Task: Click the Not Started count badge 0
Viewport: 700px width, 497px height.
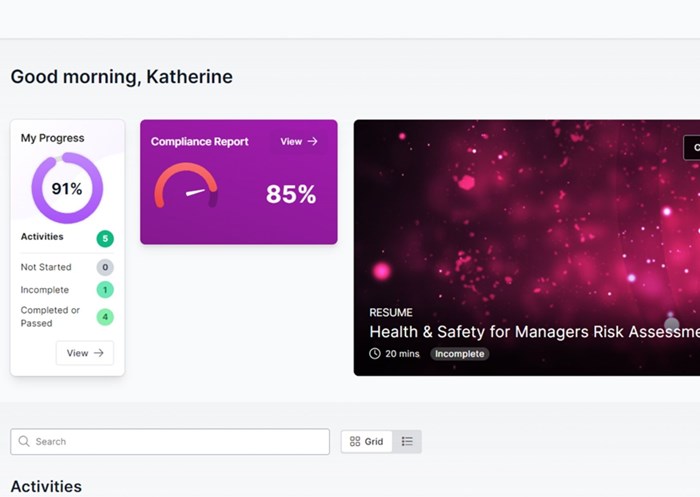Action: point(105,267)
